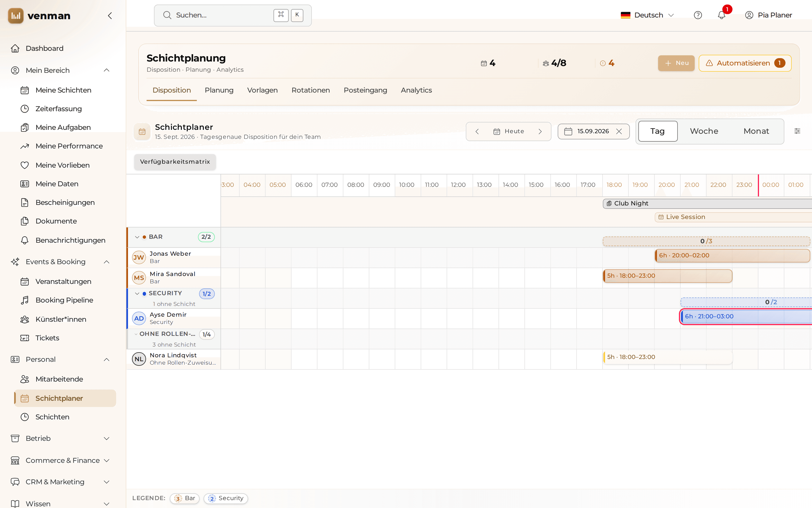Open the view settings sliders icon
The width and height of the screenshot is (812, 508).
pyautogui.click(x=797, y=131)
